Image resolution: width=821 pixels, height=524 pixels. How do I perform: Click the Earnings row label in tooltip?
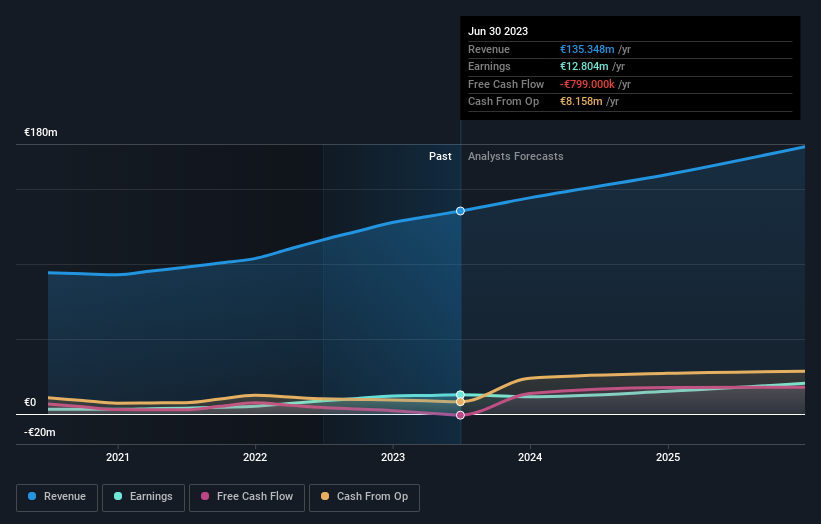tap(489, 66)
